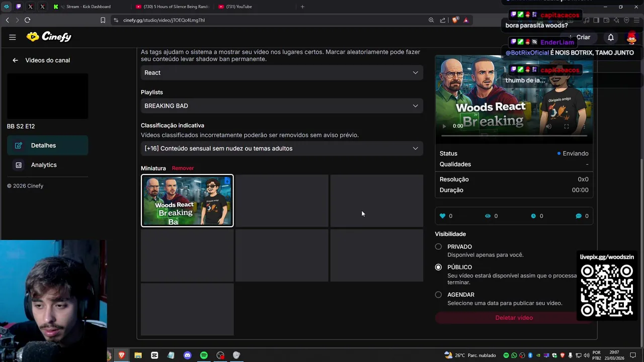Open a new browser tab

tap(302, 7)
